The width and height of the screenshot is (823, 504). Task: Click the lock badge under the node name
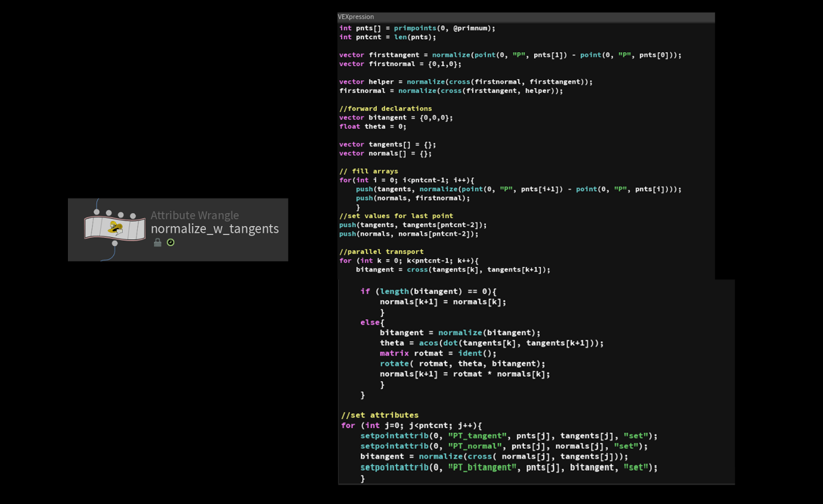point(157,243)
